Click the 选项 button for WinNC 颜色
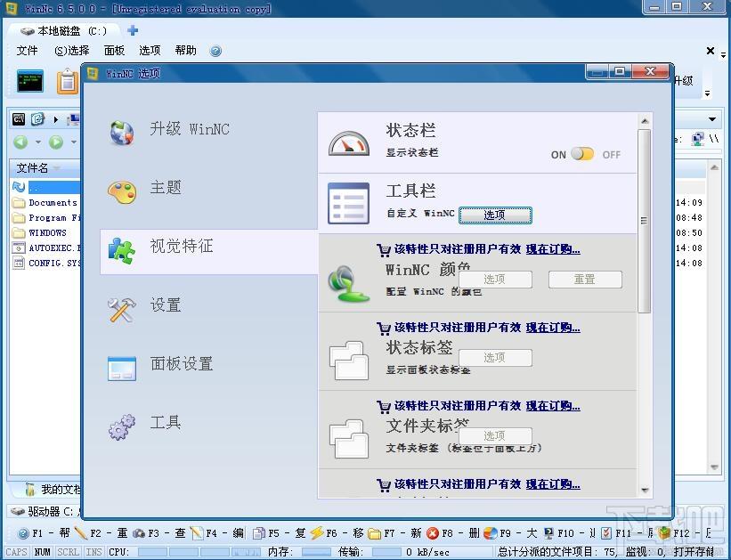 pos(495,280)
